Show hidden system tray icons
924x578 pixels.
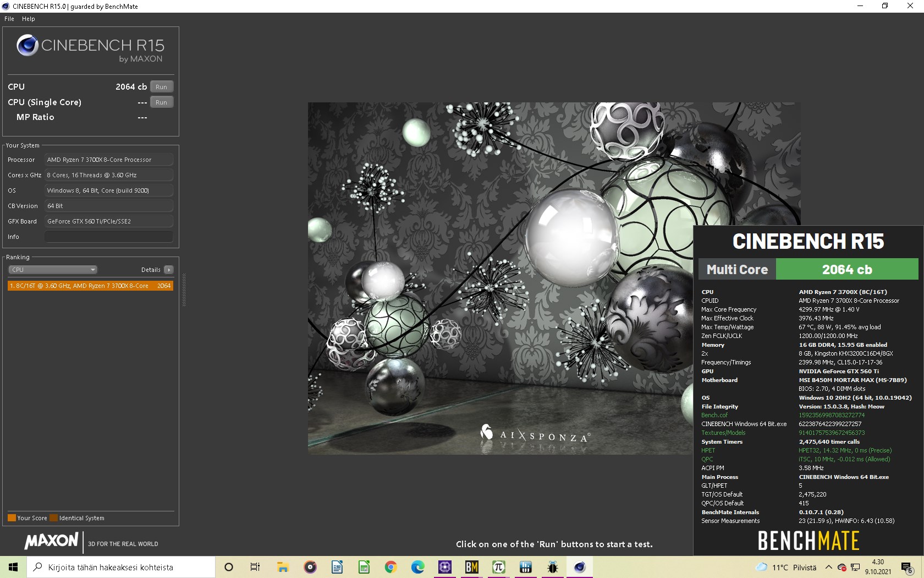tap(828, 568)
